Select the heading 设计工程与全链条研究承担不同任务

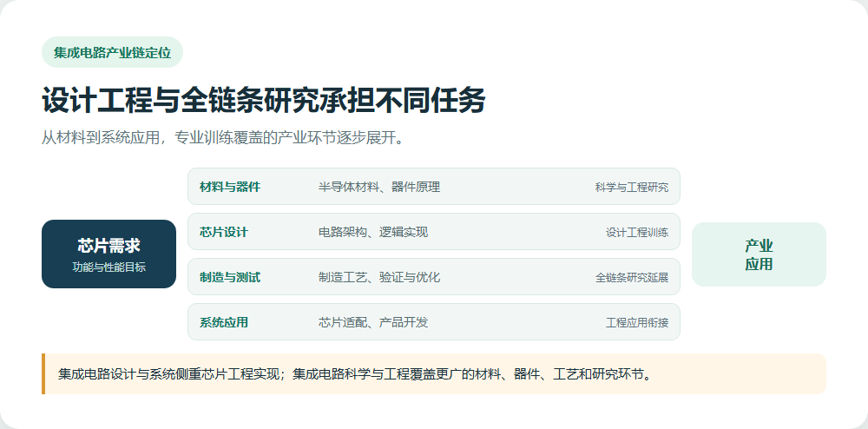(264, 100)
